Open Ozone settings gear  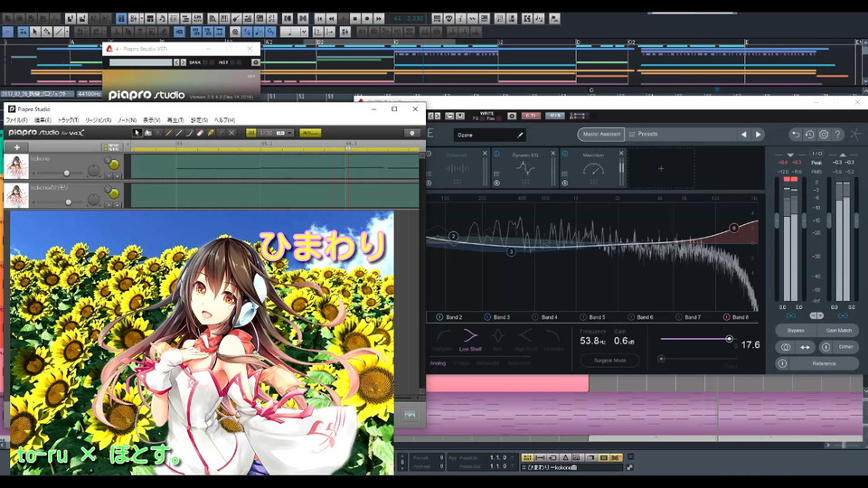(x=824, y=135)
